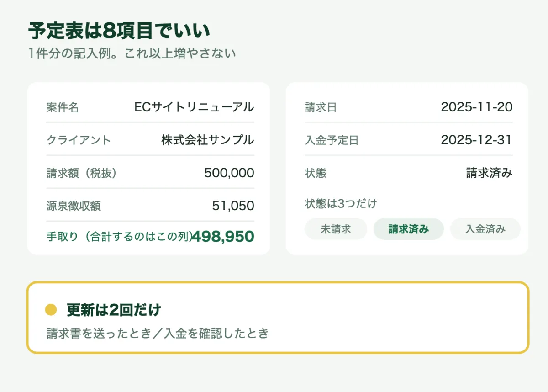The width and height of the screenshot is (548, 392).
Task: Click the ECサイトリニューアル project name value
Action: coord(194,107)
